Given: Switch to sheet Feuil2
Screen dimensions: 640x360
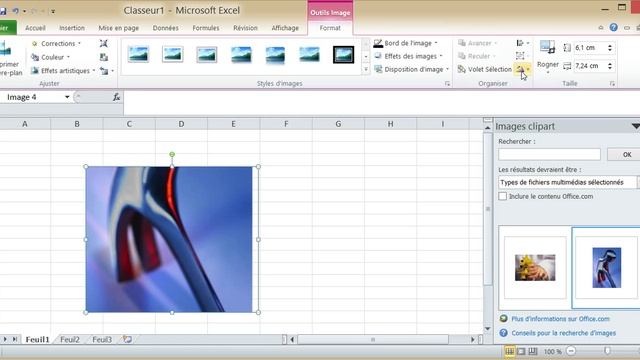Looking at the screenshot, I should point(70,340).
